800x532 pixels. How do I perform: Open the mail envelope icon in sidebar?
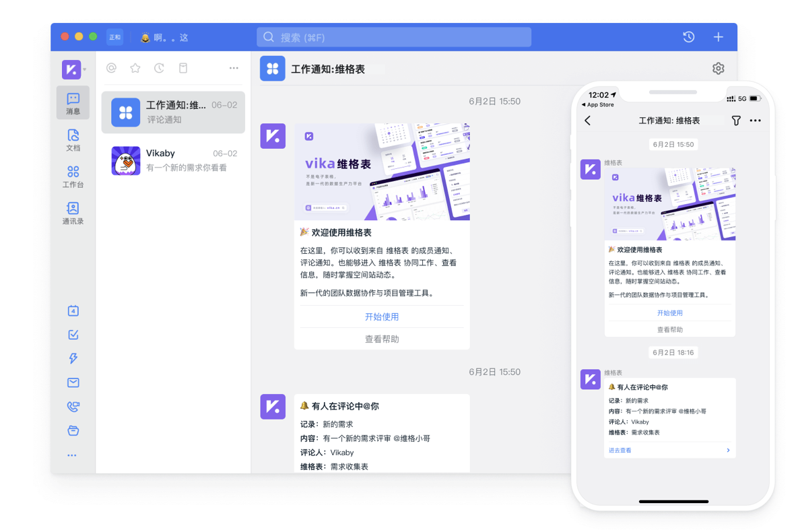73,383
